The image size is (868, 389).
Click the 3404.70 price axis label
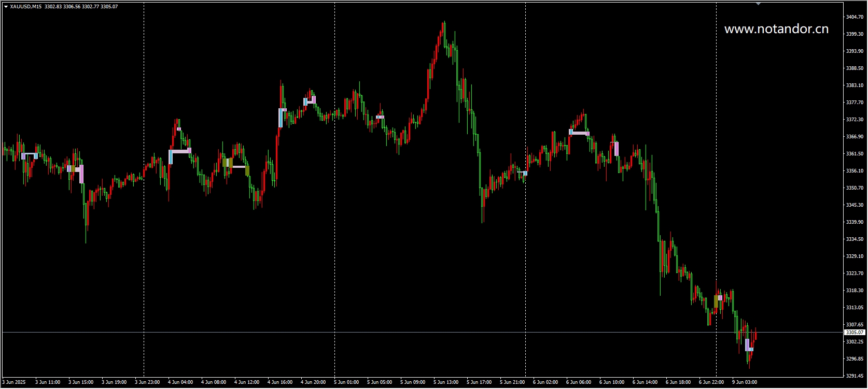(x=855, y=17)
